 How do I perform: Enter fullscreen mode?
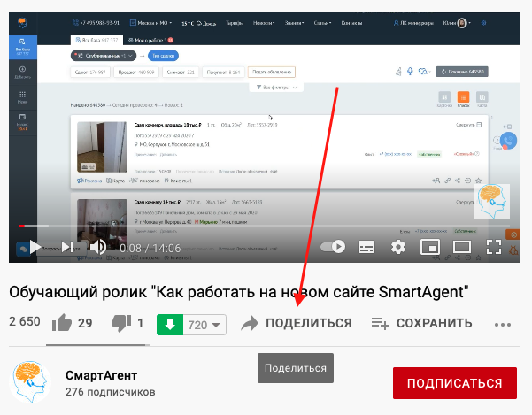pos(494,247)
